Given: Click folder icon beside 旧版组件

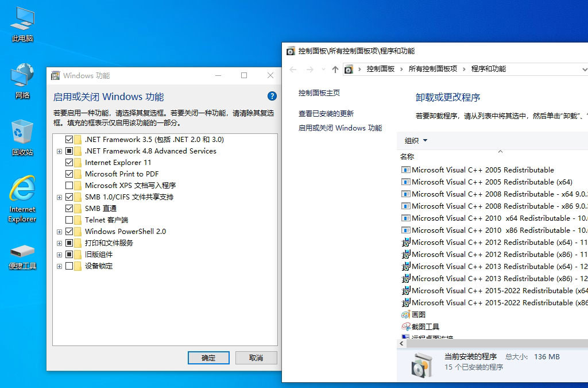Looking at the screenshot, I should point(78,255).
